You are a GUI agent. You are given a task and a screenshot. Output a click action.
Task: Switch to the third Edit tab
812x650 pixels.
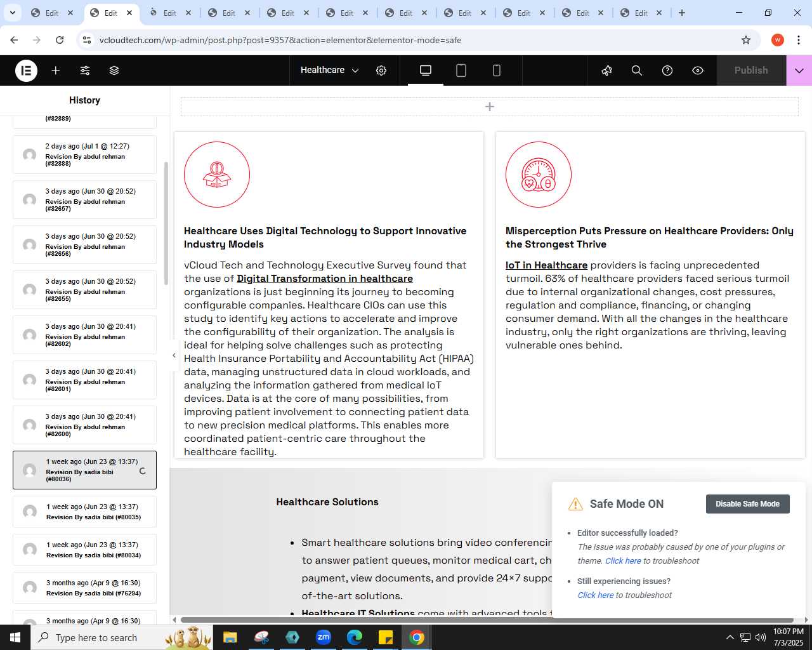(x=170, y=13)
